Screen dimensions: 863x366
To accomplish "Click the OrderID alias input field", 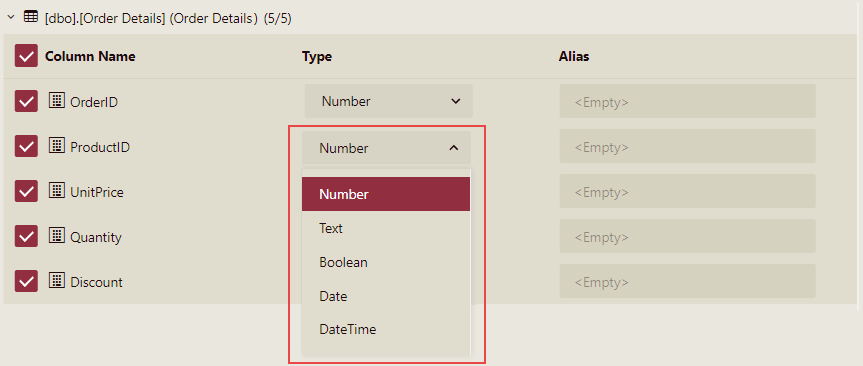I will 687,101.
